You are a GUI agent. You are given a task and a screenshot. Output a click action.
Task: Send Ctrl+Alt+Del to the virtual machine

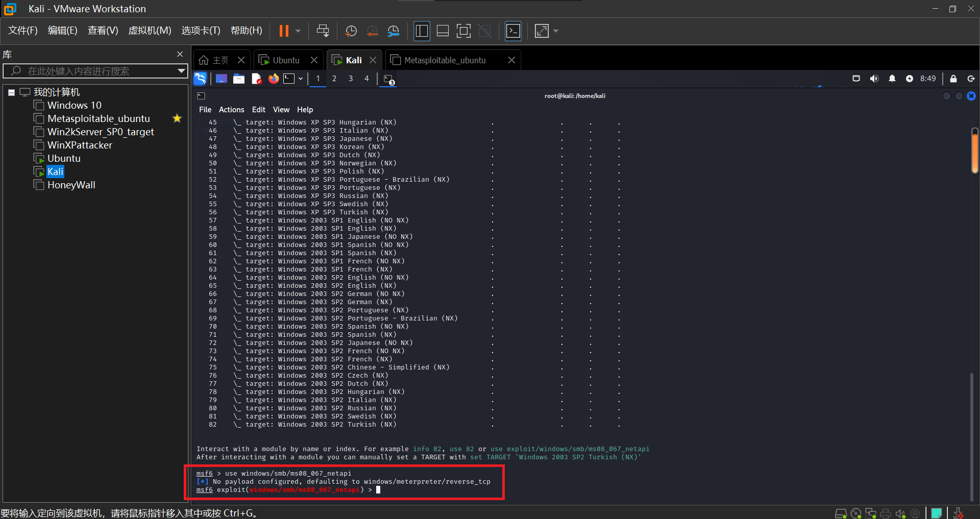323,31
